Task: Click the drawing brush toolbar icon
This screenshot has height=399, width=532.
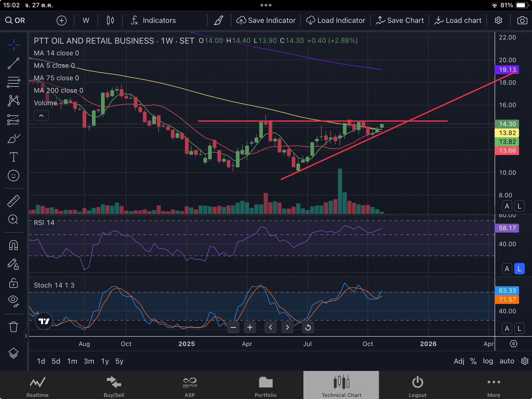Action: point(218,21)
